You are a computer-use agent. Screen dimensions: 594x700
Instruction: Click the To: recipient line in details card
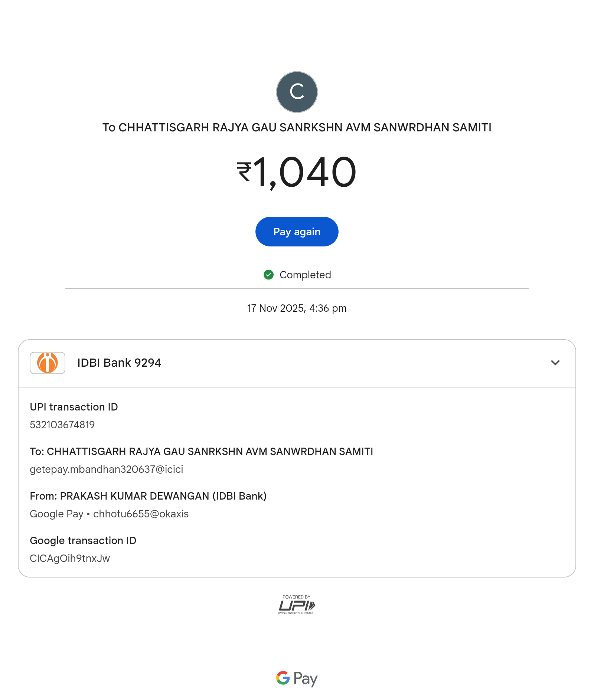[201, 451]
